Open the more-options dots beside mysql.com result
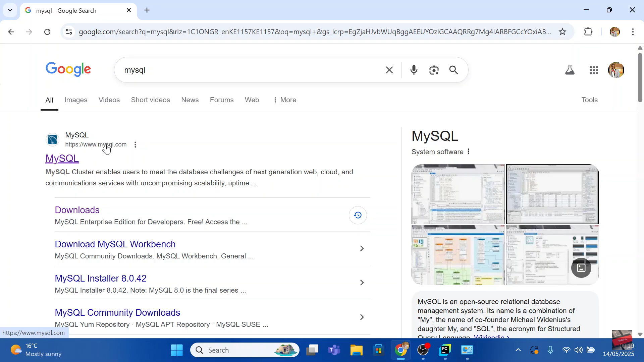Viewport: 644px width, 362px height. (x=135, y=145)
